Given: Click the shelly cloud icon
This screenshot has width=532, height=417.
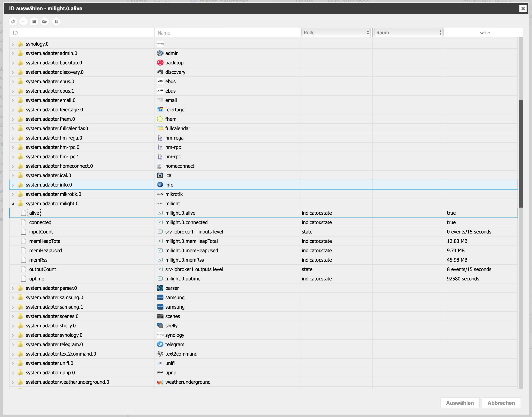Looking at the screenshot, I should pos(160,326).
